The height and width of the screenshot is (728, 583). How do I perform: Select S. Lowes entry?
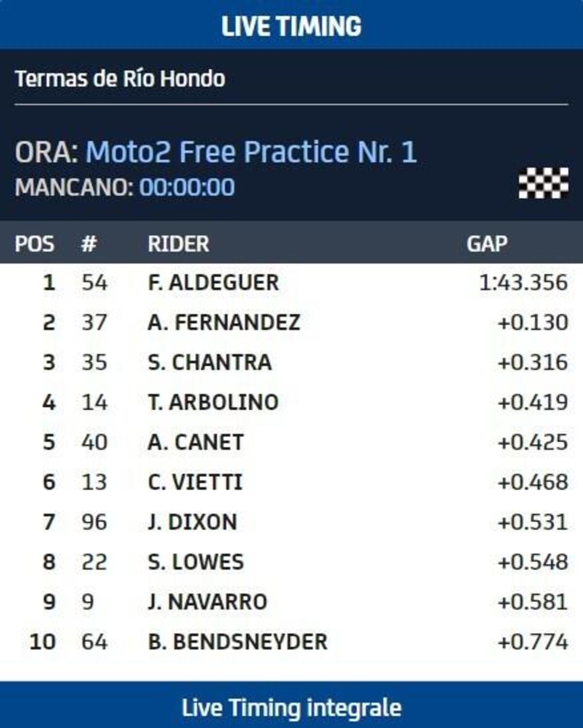tap(195, 561)
